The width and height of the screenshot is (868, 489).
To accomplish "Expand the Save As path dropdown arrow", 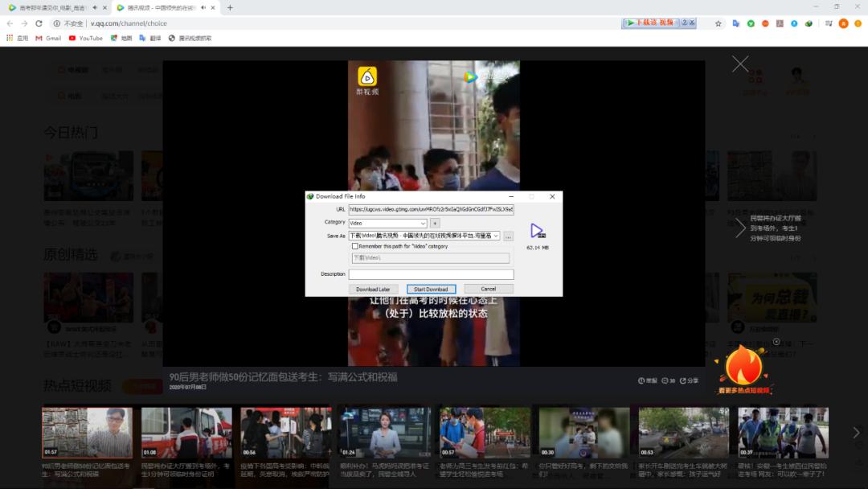I will click(497, 236).
